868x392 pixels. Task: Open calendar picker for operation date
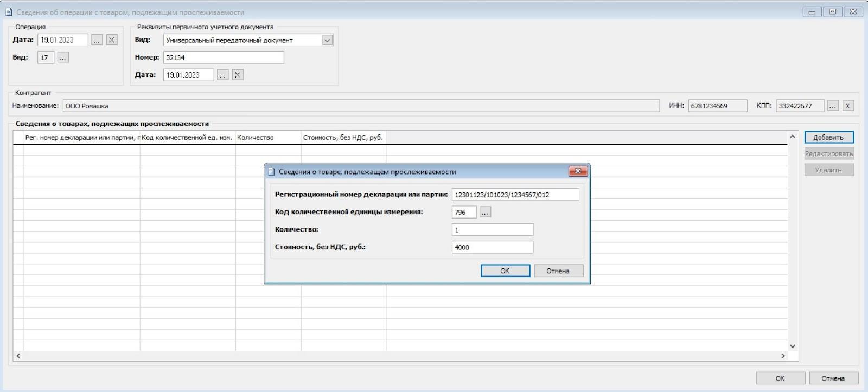pyautogui.click(x=97, y=40)
